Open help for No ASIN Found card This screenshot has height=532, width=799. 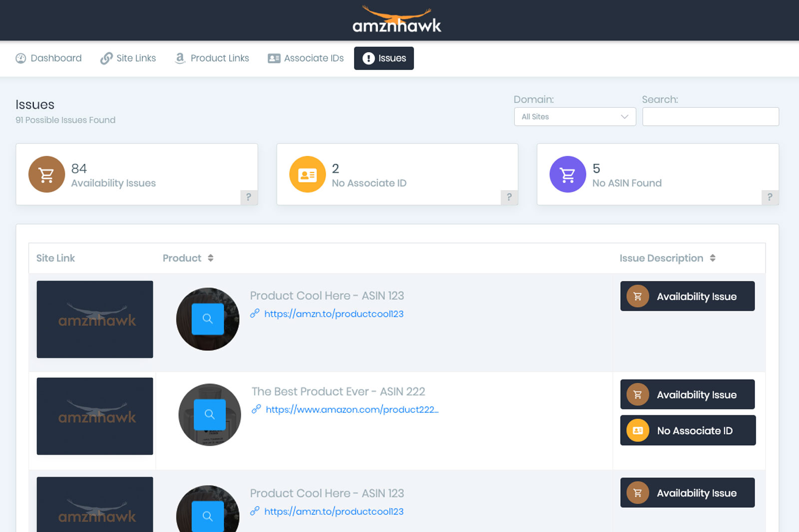pos(770,197)
